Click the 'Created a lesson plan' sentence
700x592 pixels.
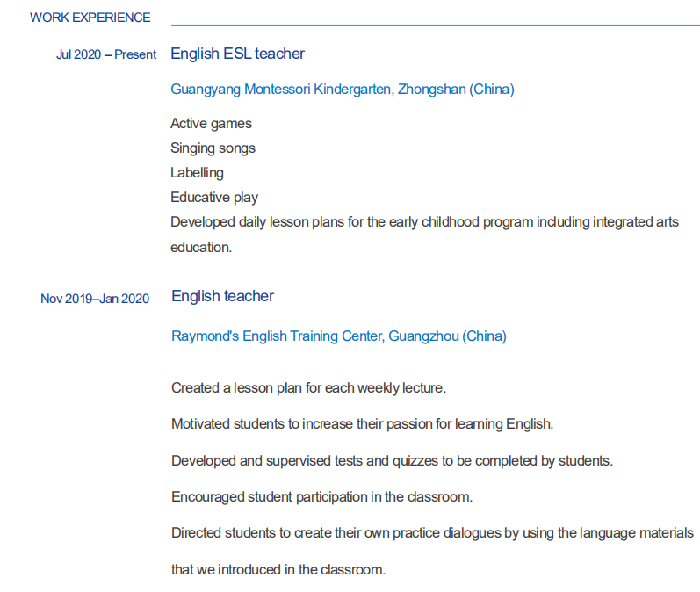coord(308,387)
